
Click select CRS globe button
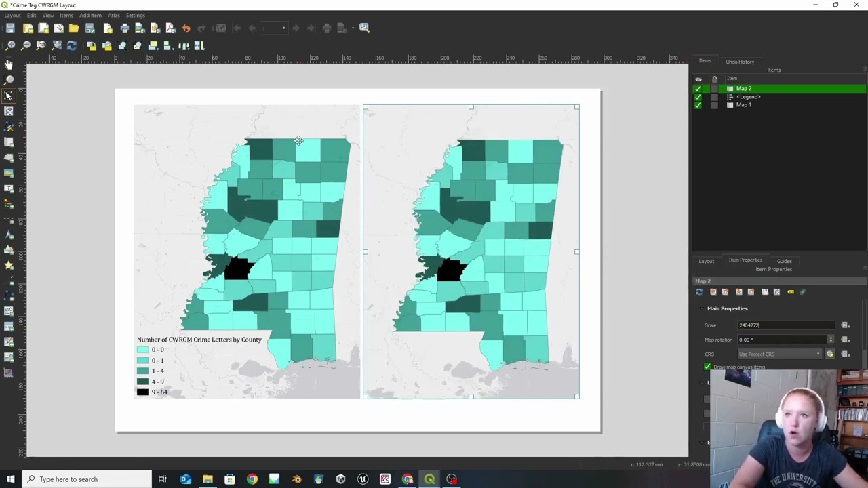click(x=829, y=354)
